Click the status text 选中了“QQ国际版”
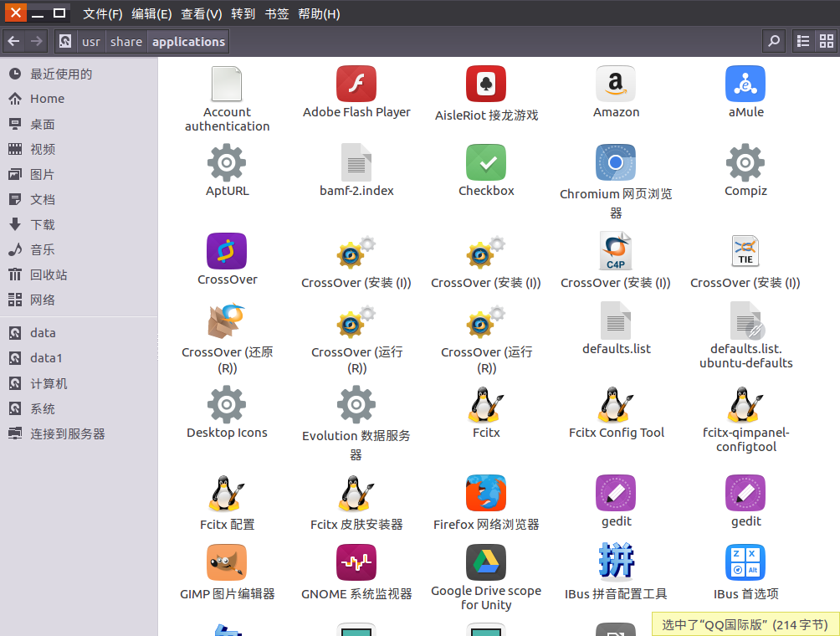840x636 pixels. click(x=715, y=625)
